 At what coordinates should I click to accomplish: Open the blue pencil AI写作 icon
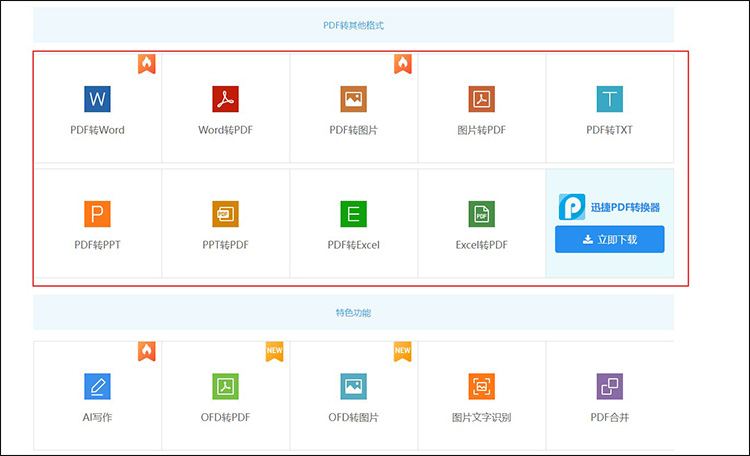pyautogui.click(x=97, y=386)
